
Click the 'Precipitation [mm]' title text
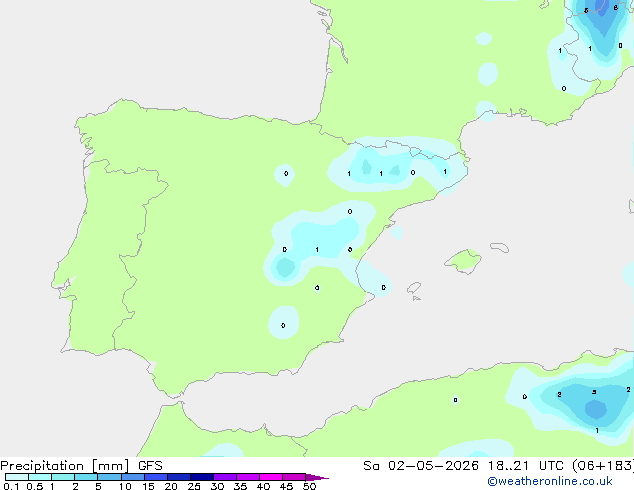[x=65, y=466]
